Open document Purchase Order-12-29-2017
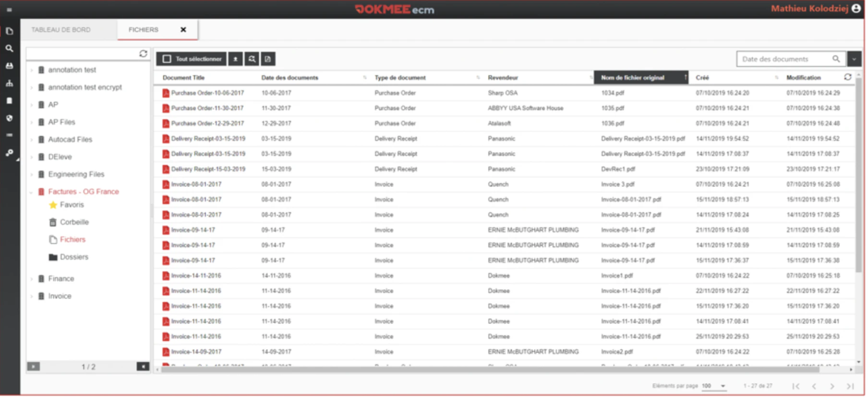 pos(207,124)
